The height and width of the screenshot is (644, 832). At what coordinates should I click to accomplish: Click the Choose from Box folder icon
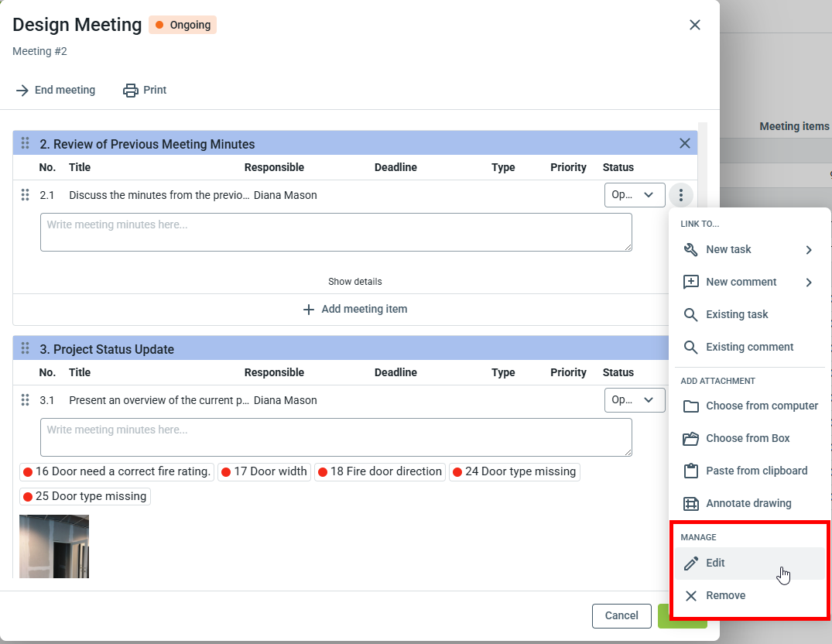click(690, 439)
